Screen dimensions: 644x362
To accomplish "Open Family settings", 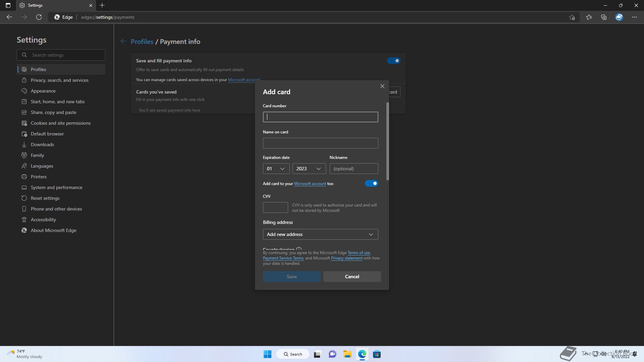I will click(x=61, y=155).
